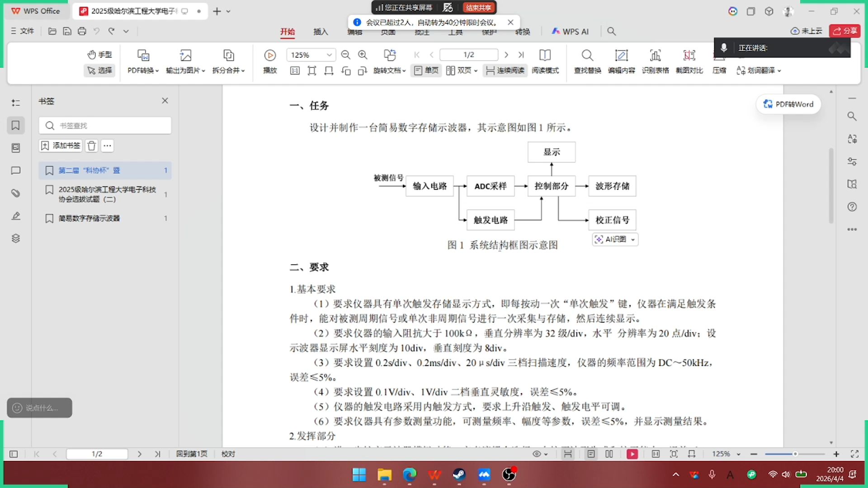Viewport: 868px width, 488px height.
Task: Open 划词翻译 translation dropdown
Action: (759, 70)
